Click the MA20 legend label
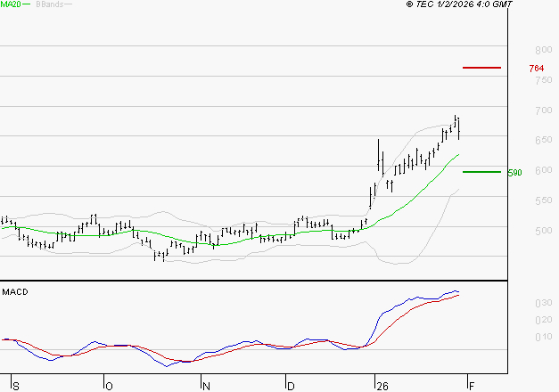The image size is (559, 392). 11,4
